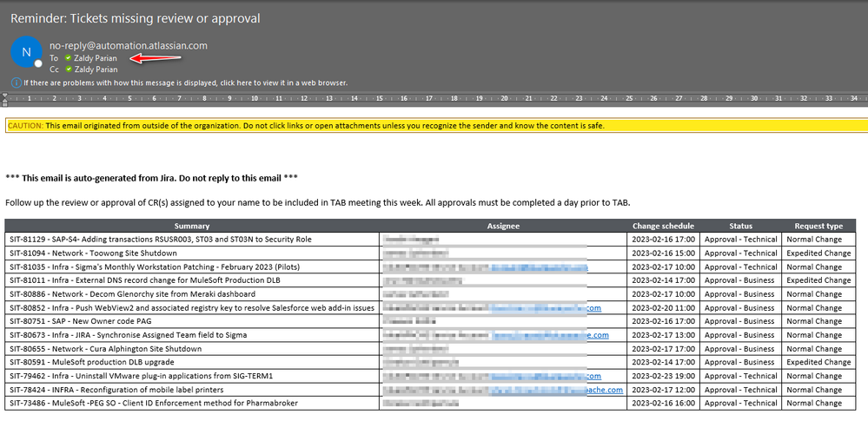Click SIT-81011 External DNS record change summary
Screen dimensions: 868x421
pyautogui.click(x=145, y=280)
